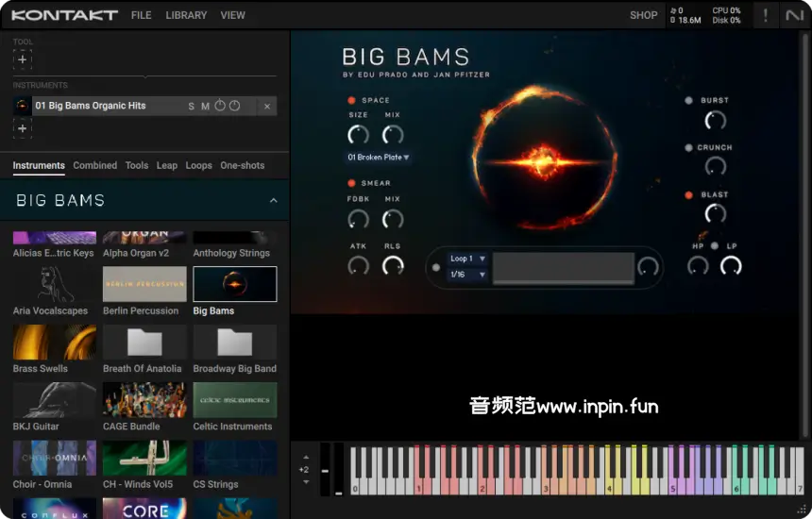Enable the BURST effect
Viewport: 812px width, 519px height.
[689, 100]
